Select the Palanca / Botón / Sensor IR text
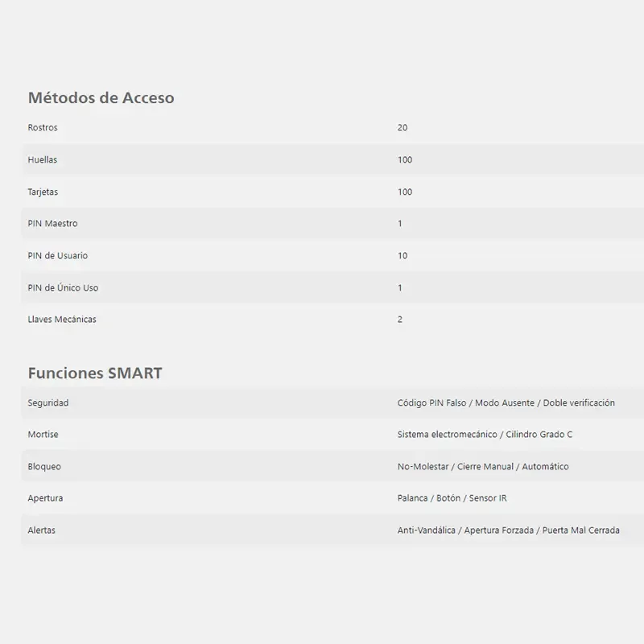This screenshot has width=644, height=644. [452, 497]
